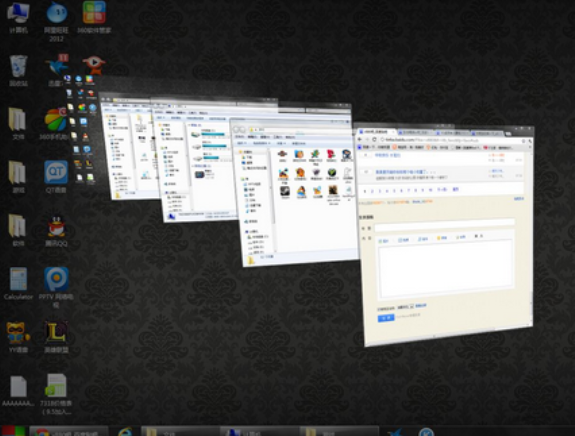Open the blue forum thread title link

406,172
